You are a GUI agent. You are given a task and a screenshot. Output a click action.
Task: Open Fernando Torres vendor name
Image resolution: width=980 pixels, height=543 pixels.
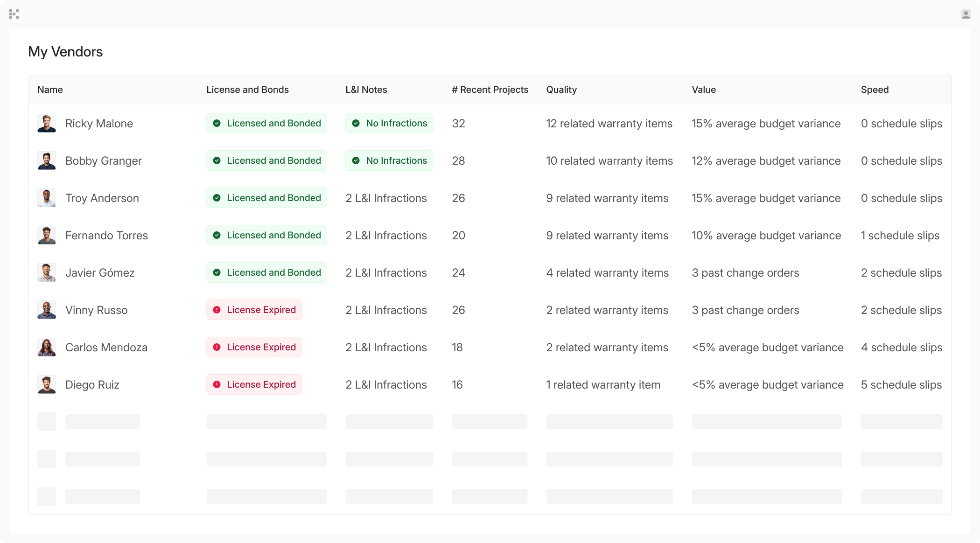pyautogui.click(x=106, y=236)
